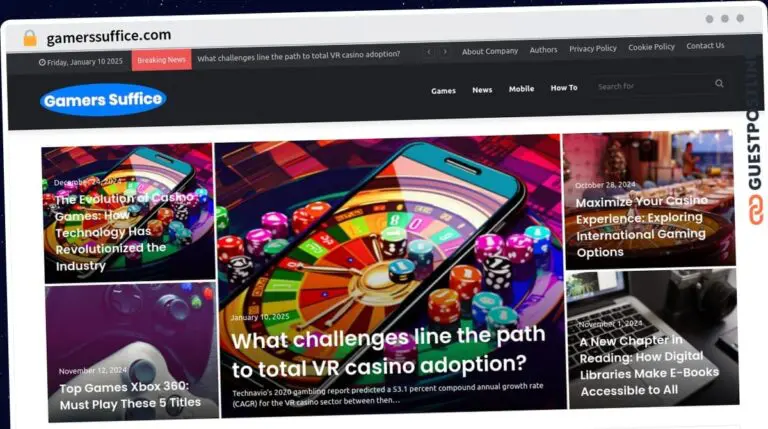Show previous breaking news headline arrow
768x429 pixels.
point(429,52)
